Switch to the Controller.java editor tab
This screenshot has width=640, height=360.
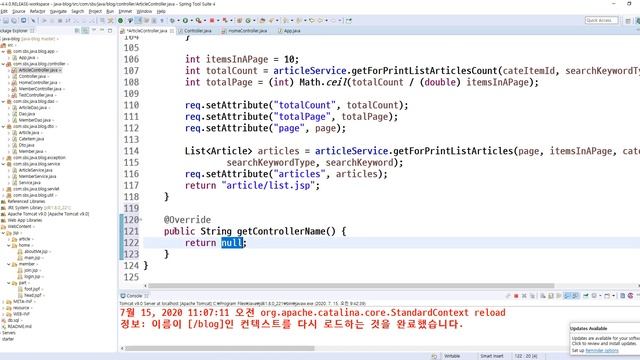coord(198,31)
